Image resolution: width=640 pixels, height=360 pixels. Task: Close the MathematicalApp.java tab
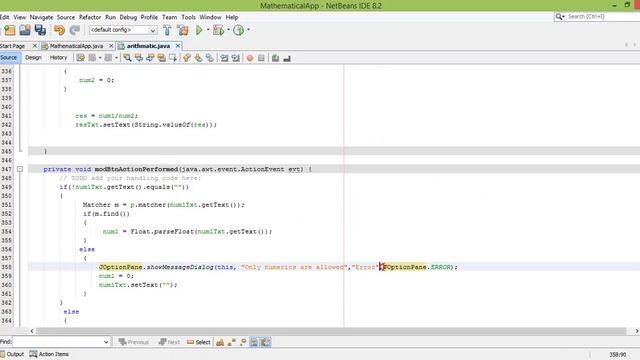[111, 46]
